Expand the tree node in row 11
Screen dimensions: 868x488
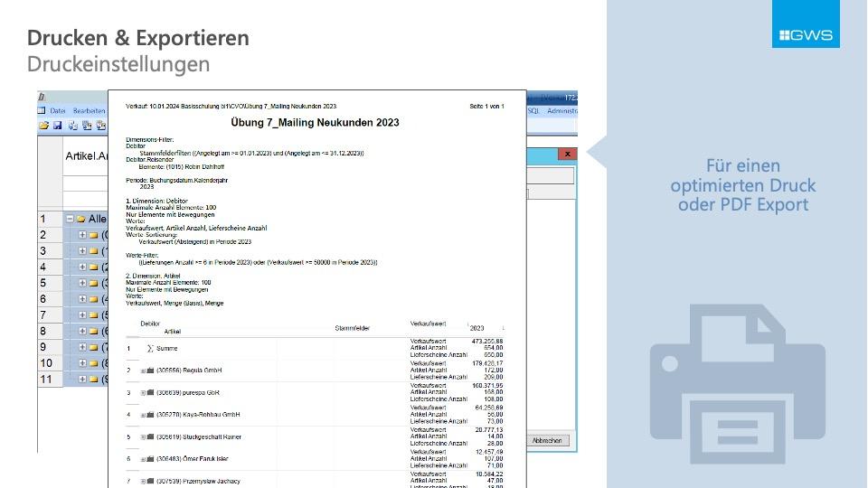[x=82, y=380]
